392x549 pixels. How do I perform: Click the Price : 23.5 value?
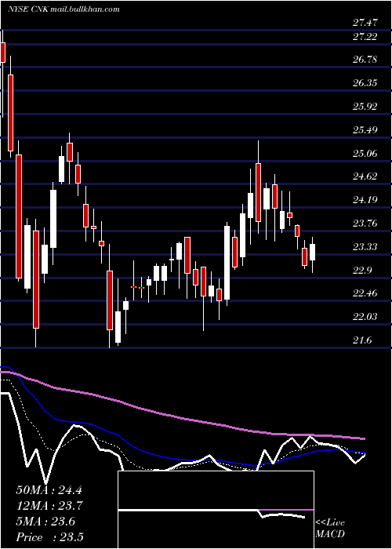click(49, 537)
